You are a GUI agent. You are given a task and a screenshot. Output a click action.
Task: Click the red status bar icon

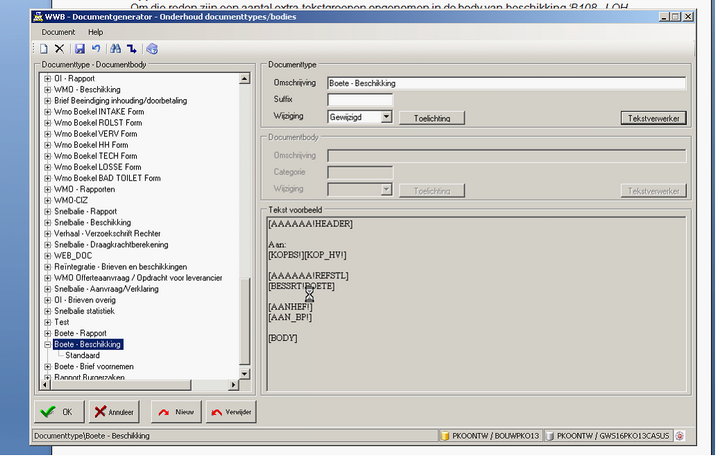[x=679, y=436]
